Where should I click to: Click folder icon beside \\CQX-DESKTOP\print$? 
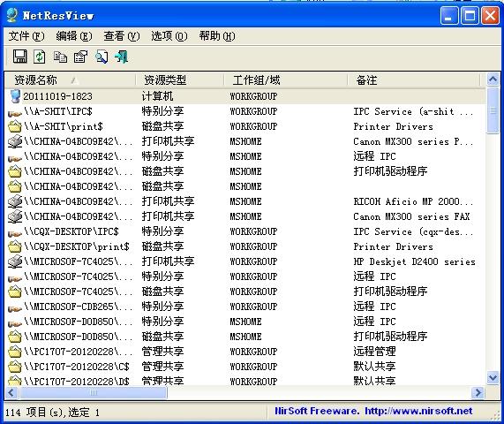pyautogui.click(x=15, y=246)
